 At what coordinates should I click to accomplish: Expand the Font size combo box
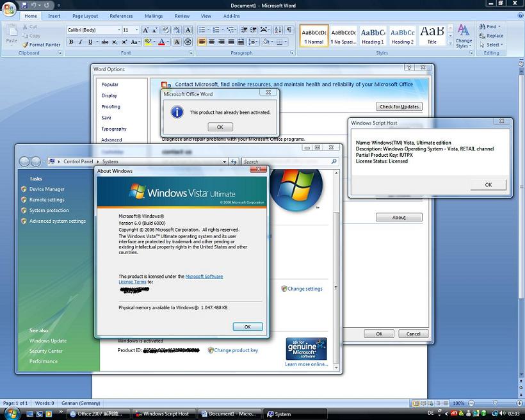coord(136,30)
